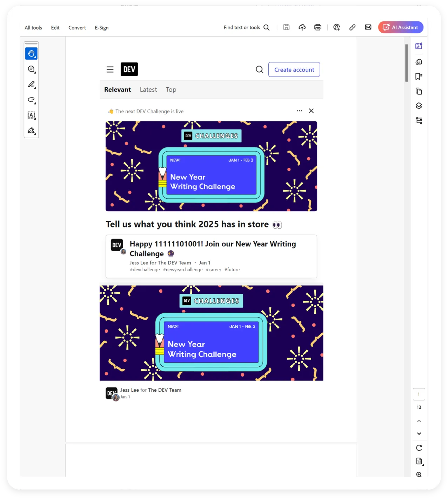
Task: Dismiss the DEV Challenge banner
Action: pos(311,111)
